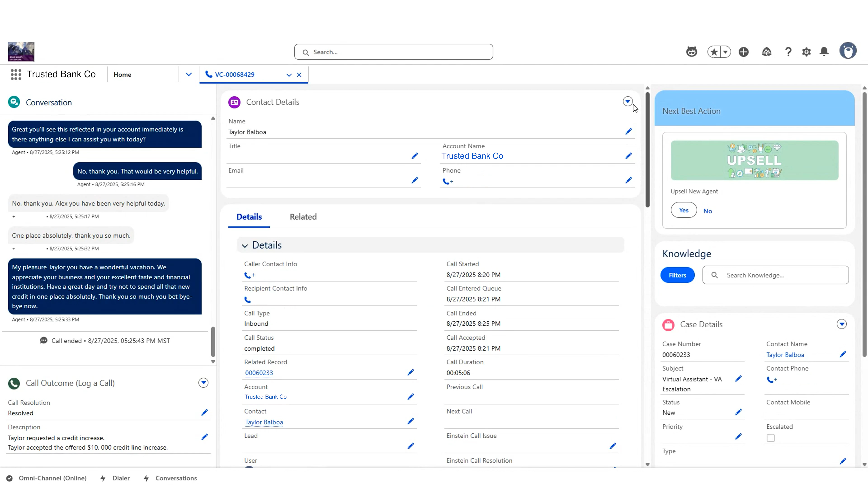Open the App Launcher waffle icon
Viewport: 868px width, 488px height.
pos(16,74)
